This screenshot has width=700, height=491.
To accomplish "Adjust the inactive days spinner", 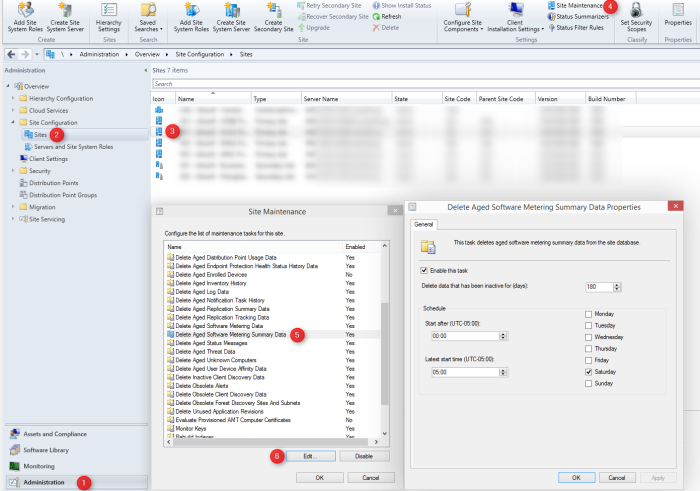I will 617,287.
